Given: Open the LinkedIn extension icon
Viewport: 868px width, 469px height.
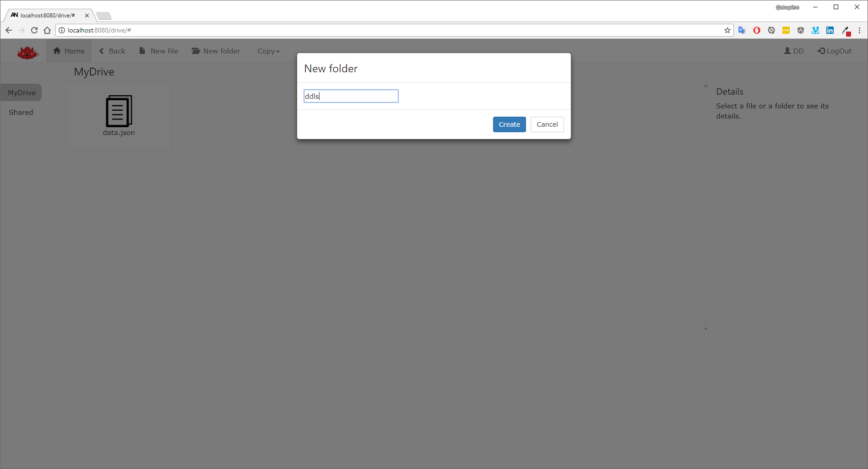Looking at the screenshot, I should pyautogui.click(x=830, y=30).
